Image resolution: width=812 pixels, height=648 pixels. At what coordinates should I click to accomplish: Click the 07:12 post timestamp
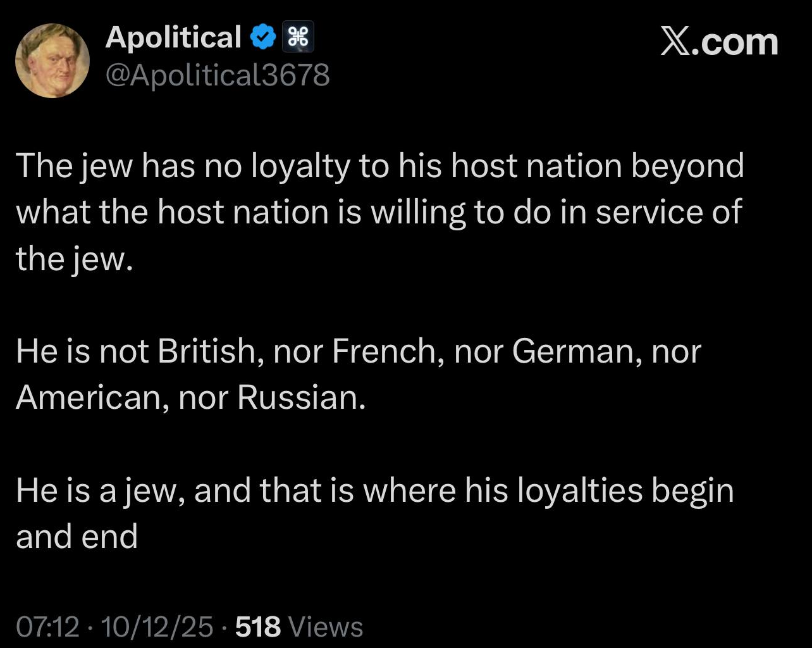[47, 626]
